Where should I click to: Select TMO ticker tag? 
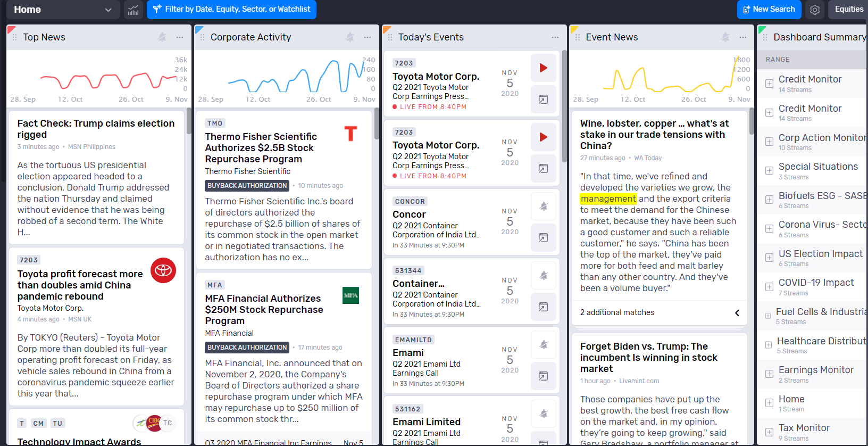point(215,123)
